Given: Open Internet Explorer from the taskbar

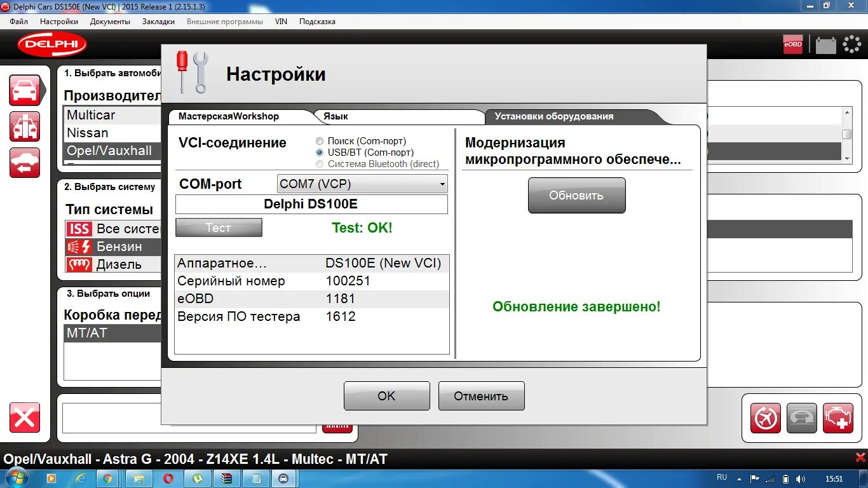Looking at the screenshot, I should (81, 478).
